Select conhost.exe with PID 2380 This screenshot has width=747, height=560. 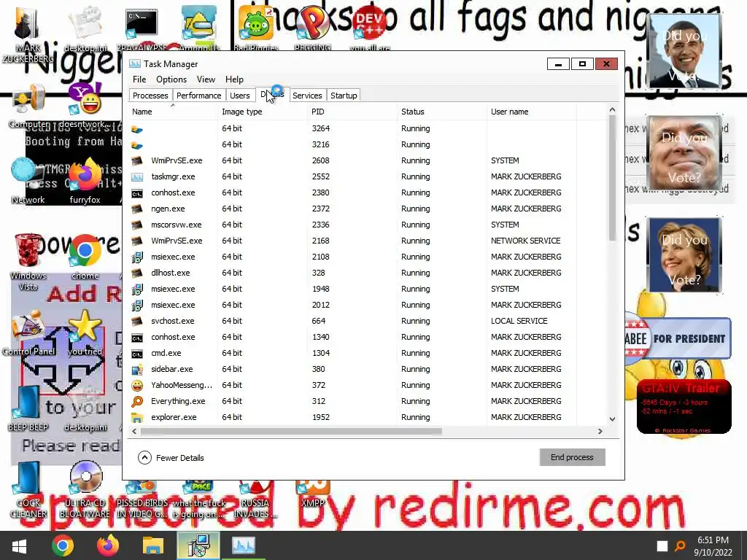click(352, 192)
